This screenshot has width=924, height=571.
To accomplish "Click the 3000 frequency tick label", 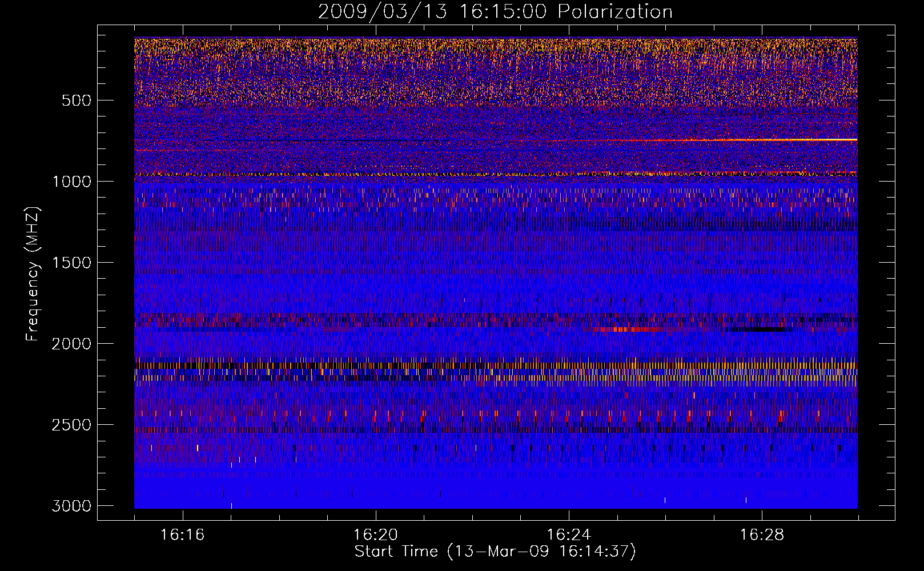I will (x=71, y=506).
